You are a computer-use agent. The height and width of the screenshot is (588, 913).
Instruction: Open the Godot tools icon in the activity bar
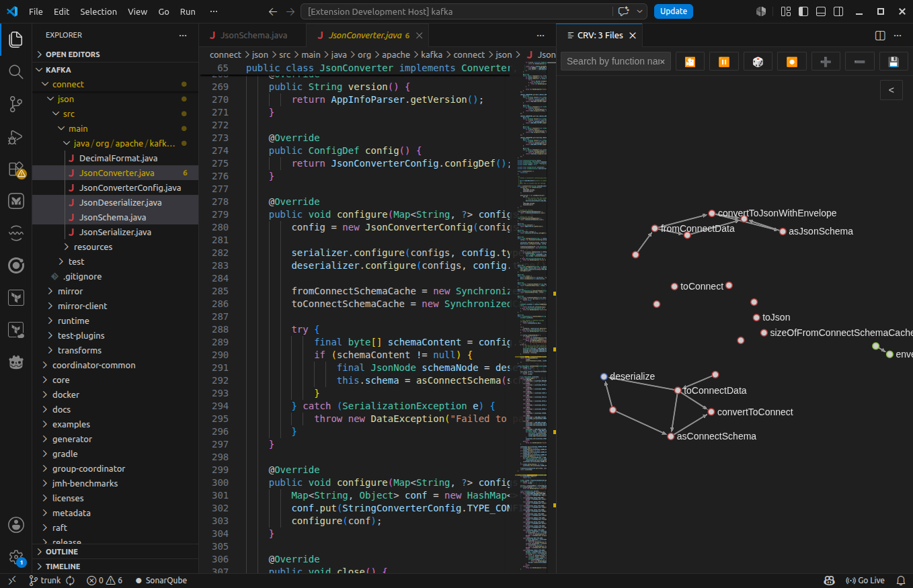[x=15, y=362]
